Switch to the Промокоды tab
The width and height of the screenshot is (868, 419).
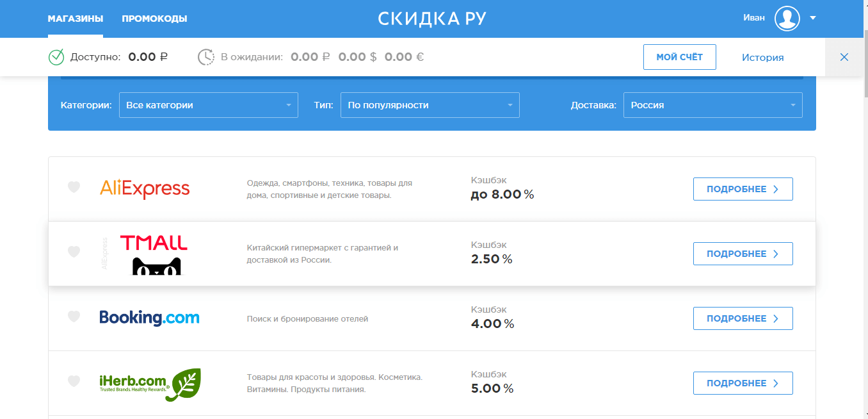(154, 19)
